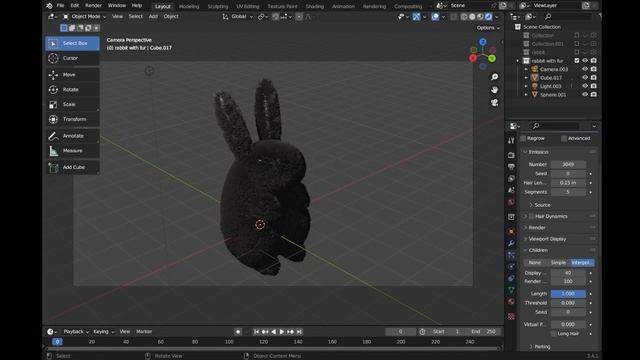Click the Camera.003 object icon in outliner
Viewport: 640px width, 360px height.
(535, 69)
